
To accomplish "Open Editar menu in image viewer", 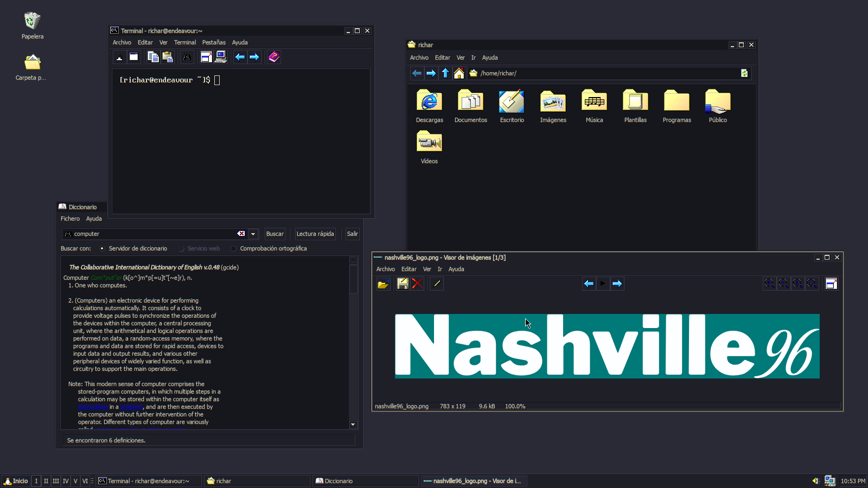I will [x=409, y=269].
